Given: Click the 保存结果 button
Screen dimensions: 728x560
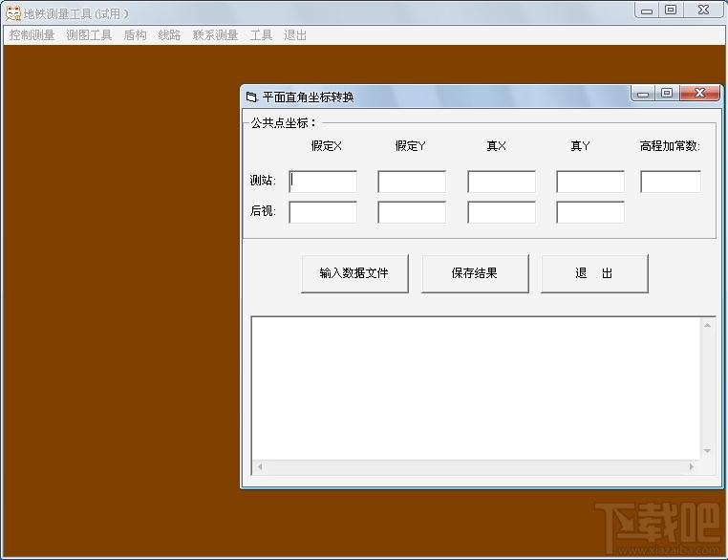Looking at the screenshot, I should click(x=475, y=273).
